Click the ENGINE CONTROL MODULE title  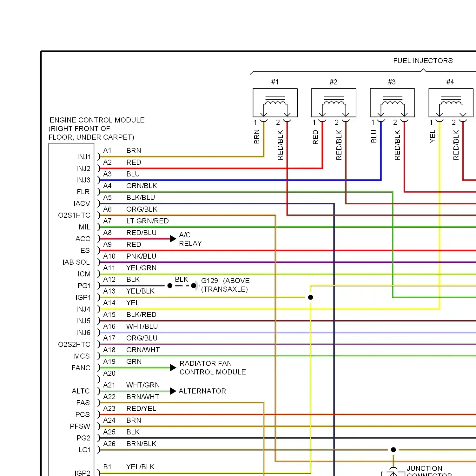coord(97,120)
